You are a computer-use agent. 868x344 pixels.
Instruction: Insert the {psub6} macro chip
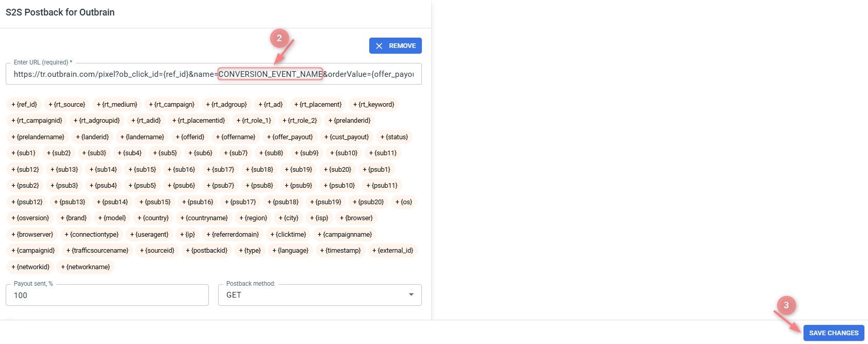tap(182, 186)
